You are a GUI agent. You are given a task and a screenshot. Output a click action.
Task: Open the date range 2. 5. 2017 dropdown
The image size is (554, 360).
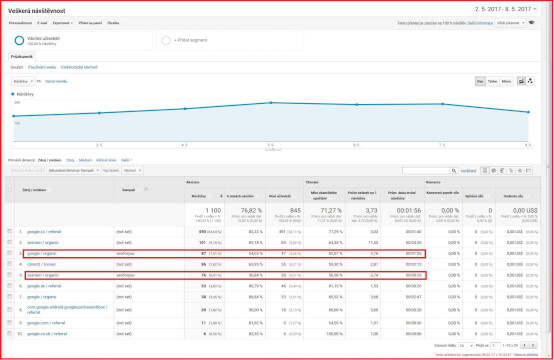pyautogui.click(x=506, y=9)
